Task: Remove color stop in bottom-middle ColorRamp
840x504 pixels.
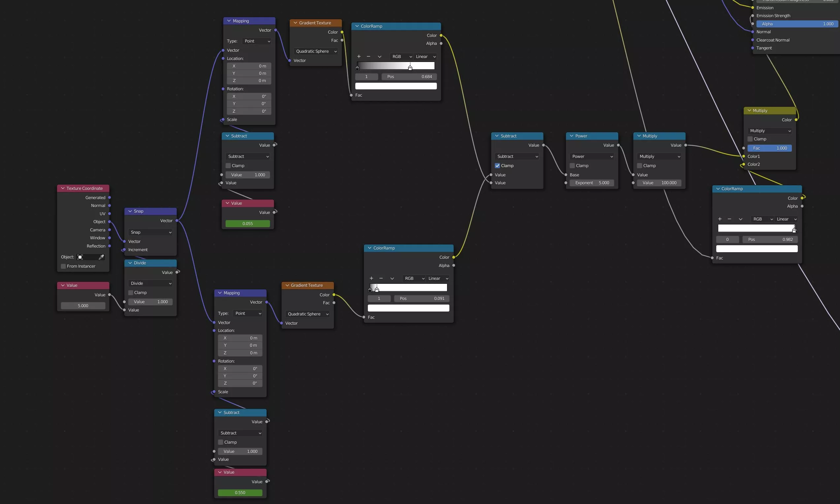Action: pos(381,279)
